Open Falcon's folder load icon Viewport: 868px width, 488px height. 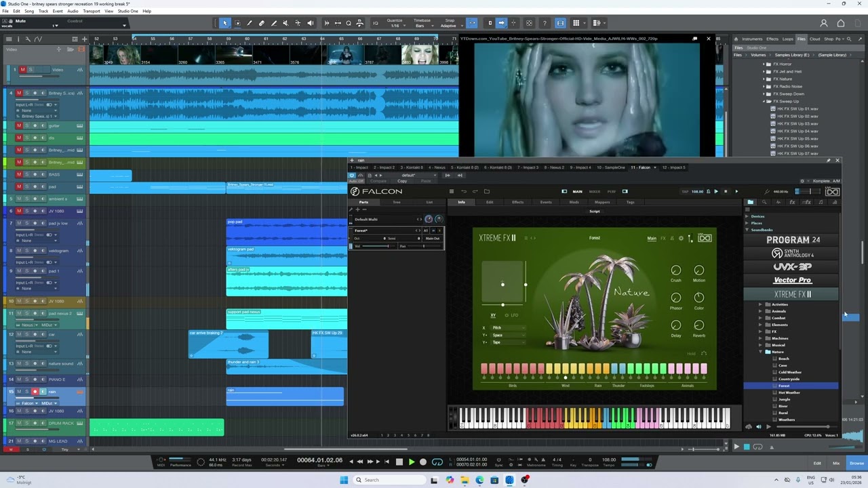tap(487, 191)
